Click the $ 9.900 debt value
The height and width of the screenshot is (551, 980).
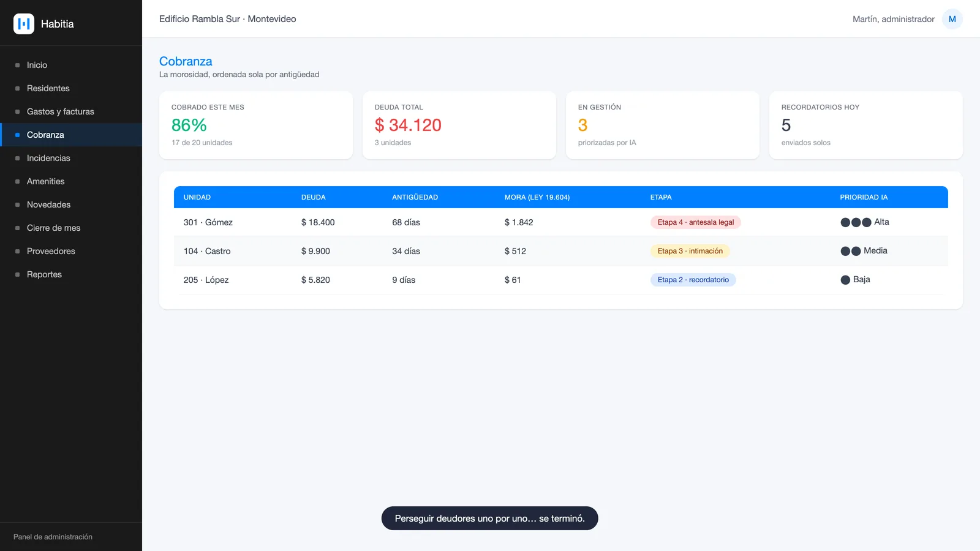(315, 251)
